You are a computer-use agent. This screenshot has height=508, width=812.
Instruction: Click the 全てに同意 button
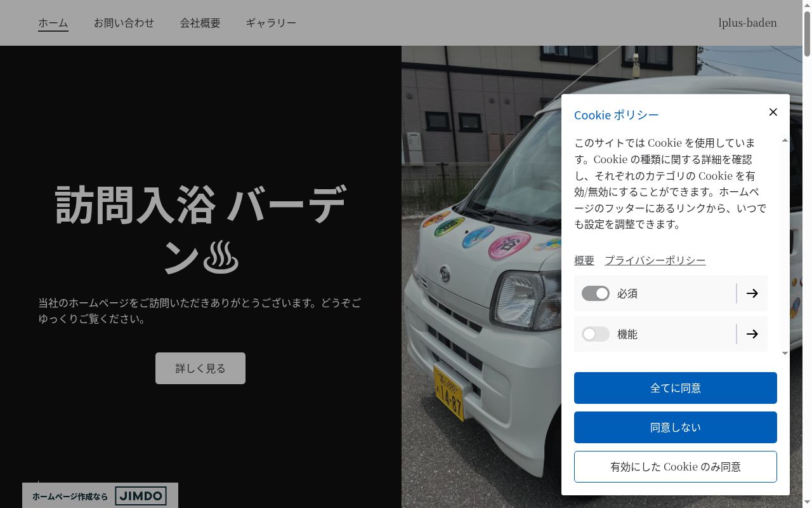point(676,388)
